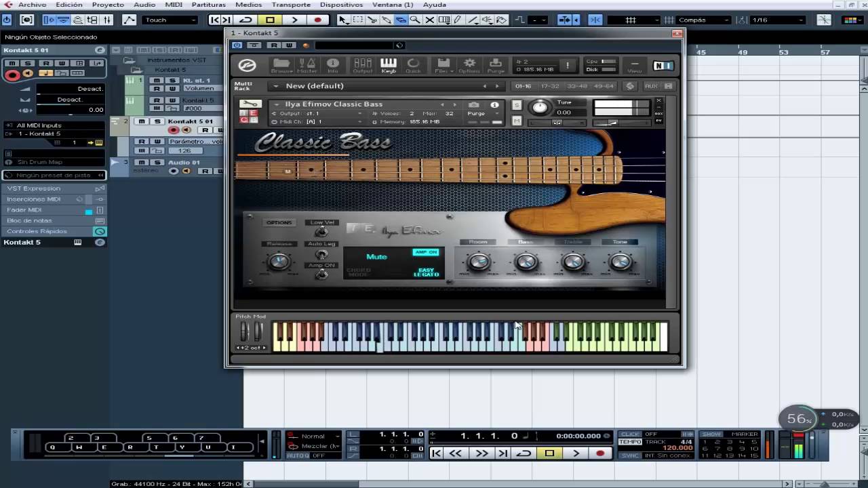Show instrument info 'i' view
The image size is (868, 488).
click(494, 104)
